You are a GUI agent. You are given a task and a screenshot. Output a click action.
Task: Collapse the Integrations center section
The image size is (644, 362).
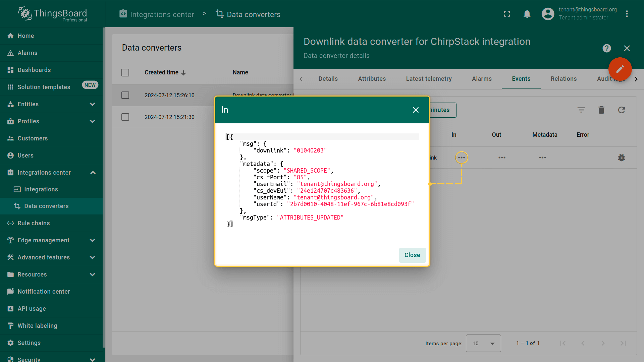coord(93,173)
